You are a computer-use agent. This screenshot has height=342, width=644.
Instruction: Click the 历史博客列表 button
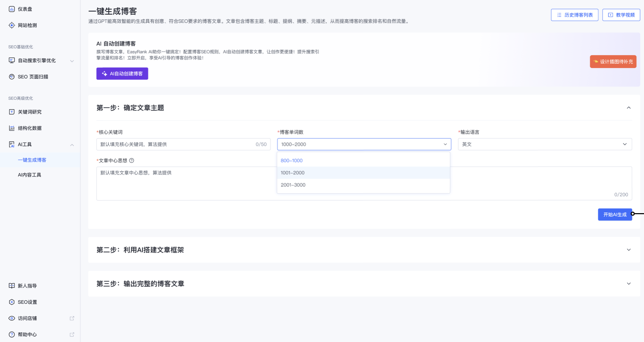coord(575,15)
